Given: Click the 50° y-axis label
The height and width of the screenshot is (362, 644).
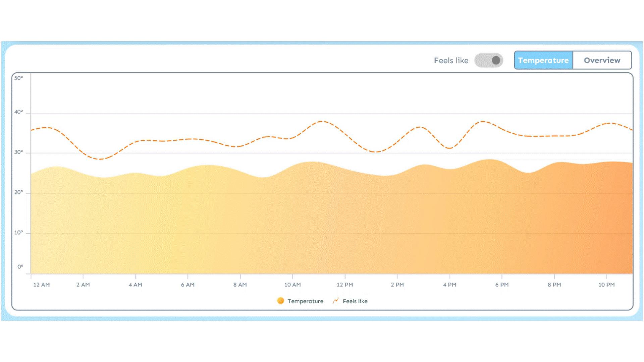Looking at the screenshot, I should point(18,78).
